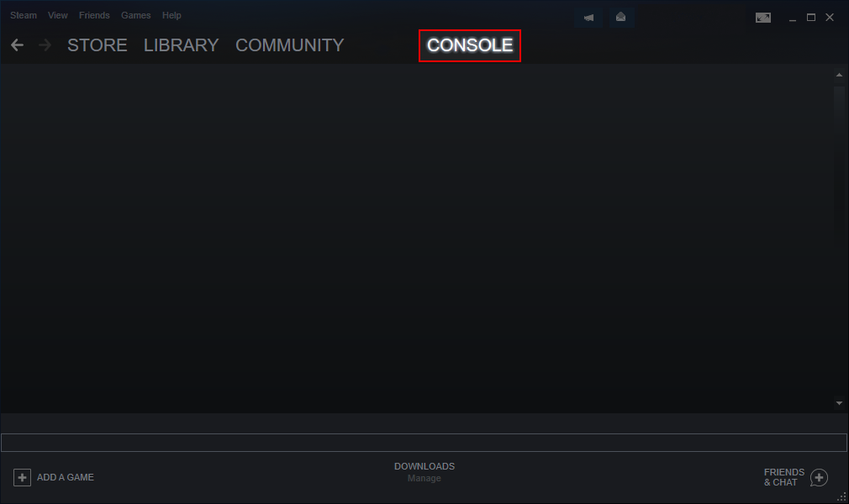849x504 pixels.
Task: Open the Games menu
Action: tap(136, 15)
